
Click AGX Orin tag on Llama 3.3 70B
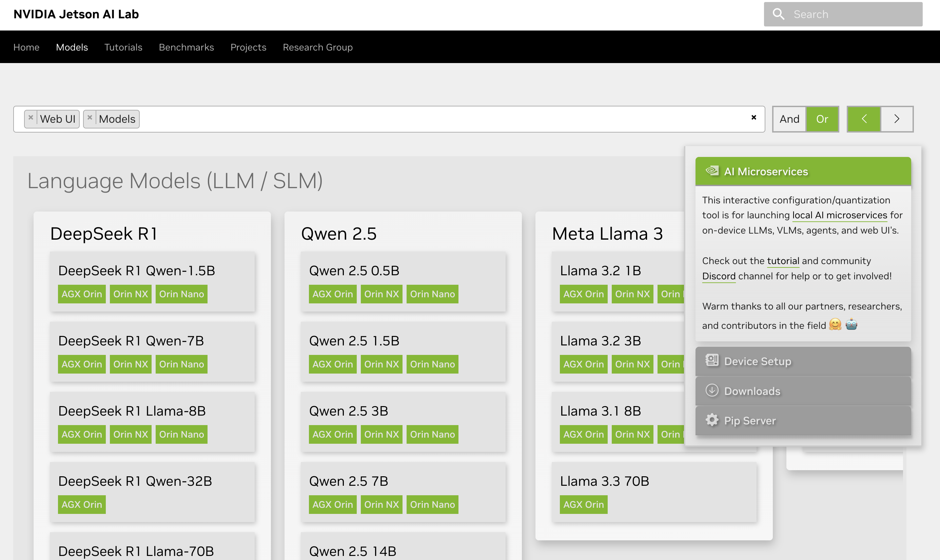(584, 504)
